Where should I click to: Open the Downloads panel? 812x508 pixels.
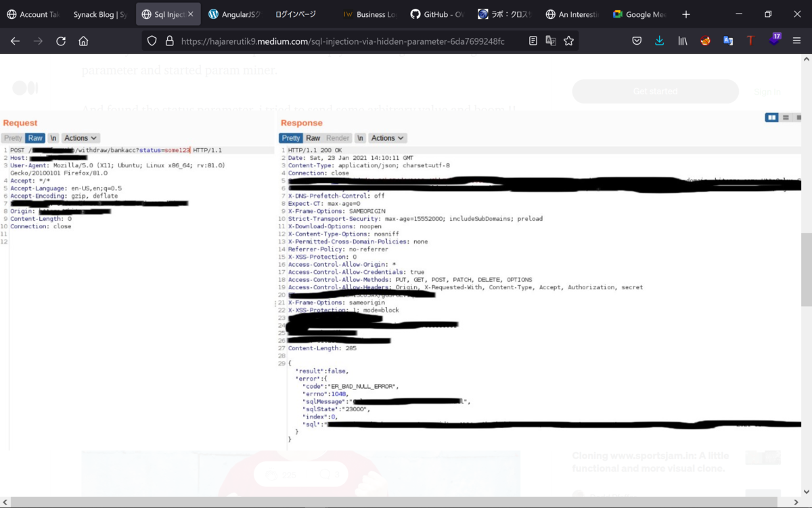(660, 41)
